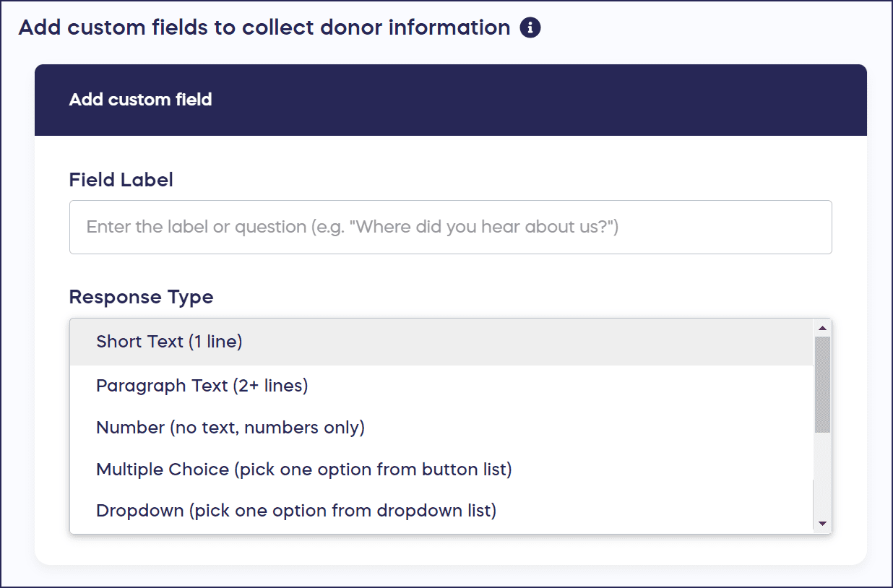Click white card area below the options list
Viewport: 893px width, 588px height.
pos(450,550)
